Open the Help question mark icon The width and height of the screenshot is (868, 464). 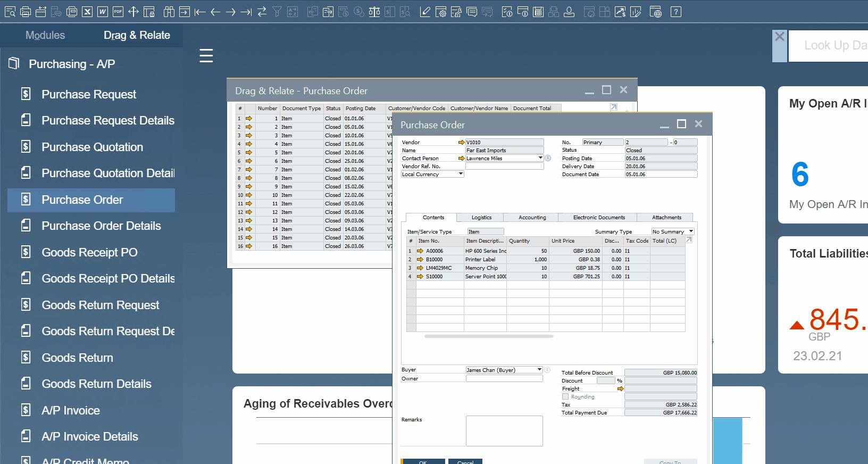click(x=676, y=12)
